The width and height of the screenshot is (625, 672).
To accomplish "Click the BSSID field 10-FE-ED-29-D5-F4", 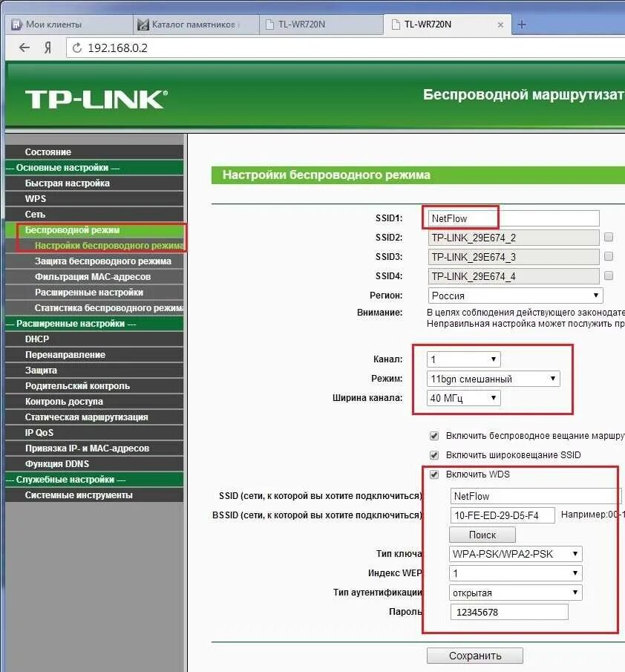I will (x=503, y=515).
